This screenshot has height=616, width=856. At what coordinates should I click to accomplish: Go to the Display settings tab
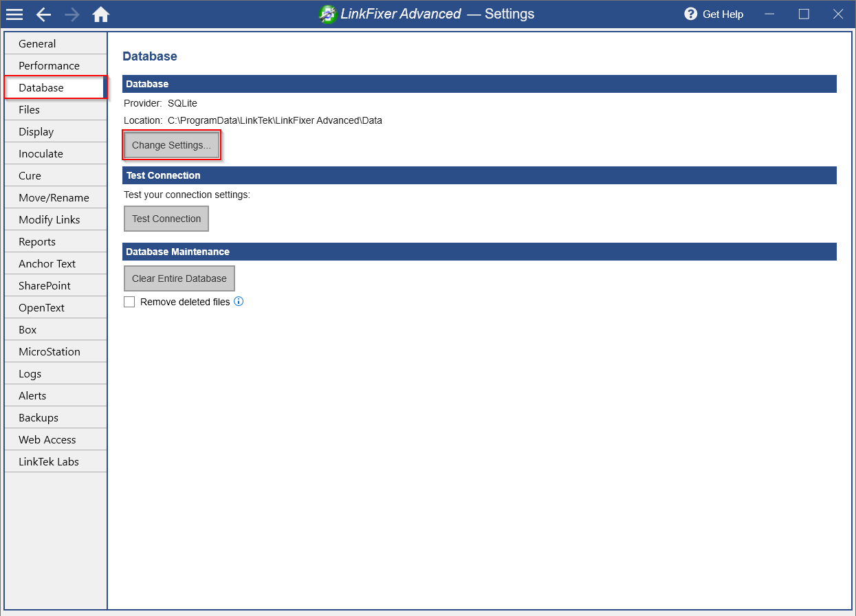pyautogui.click(x=56, y=131)
